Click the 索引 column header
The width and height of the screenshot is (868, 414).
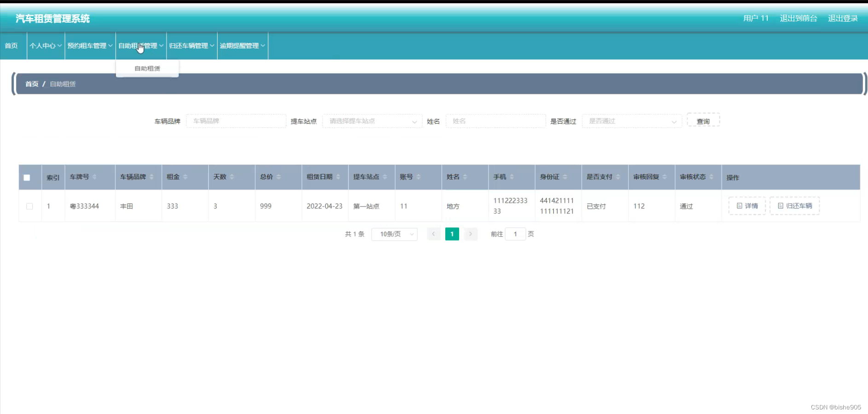(53, 178)
